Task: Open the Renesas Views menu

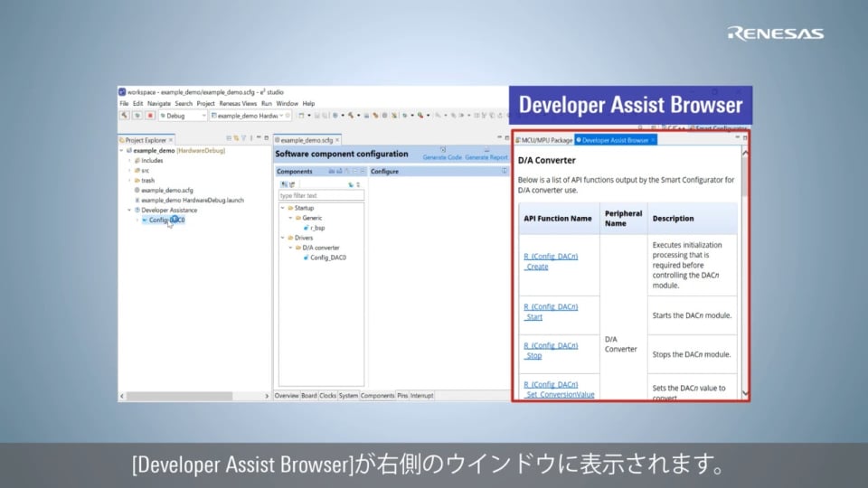Action: pyautogui.click(x=238, y=104)
